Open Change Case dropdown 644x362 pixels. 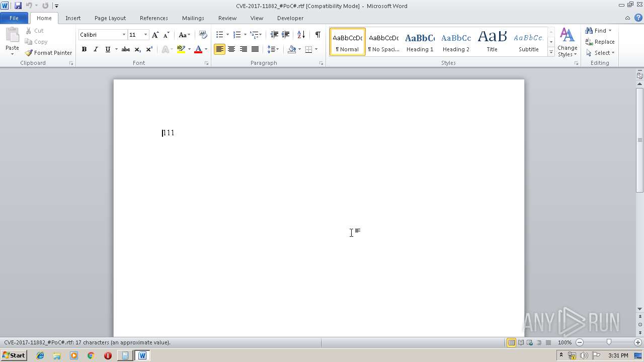[185, 35]
